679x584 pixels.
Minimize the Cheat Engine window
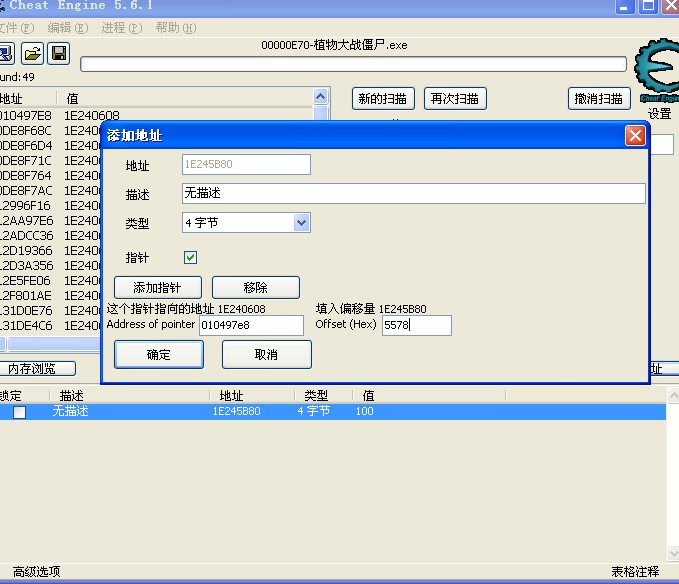click(x=624, y=6)
